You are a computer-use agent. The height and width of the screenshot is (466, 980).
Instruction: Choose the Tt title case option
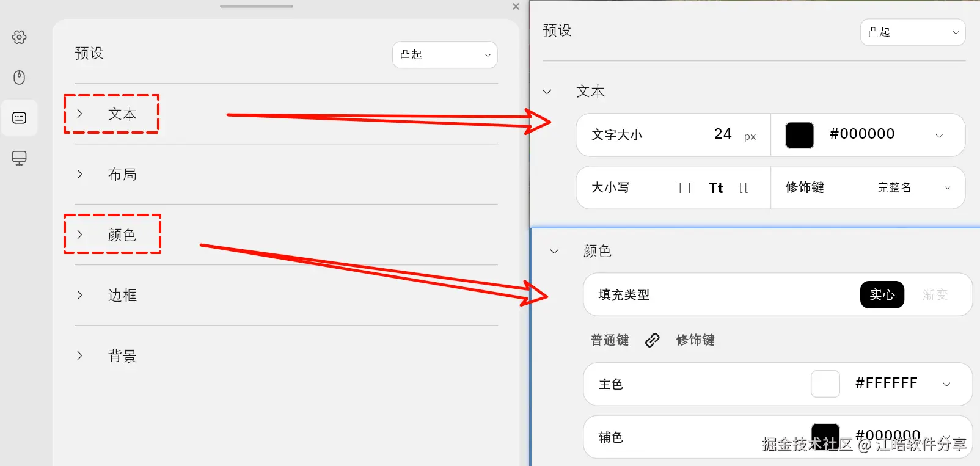pos(716,188)
